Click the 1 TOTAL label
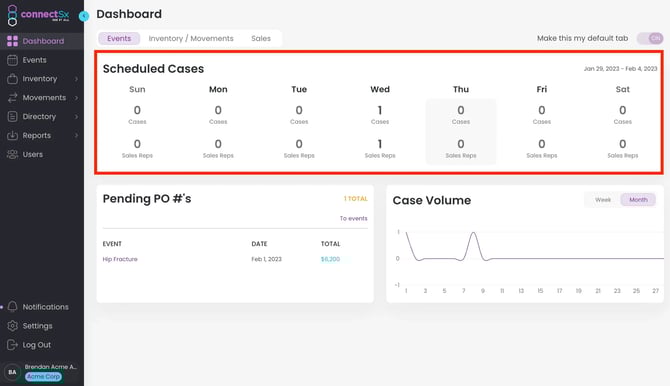This screenshot has width=670, height=386. [x=356, y=199]
